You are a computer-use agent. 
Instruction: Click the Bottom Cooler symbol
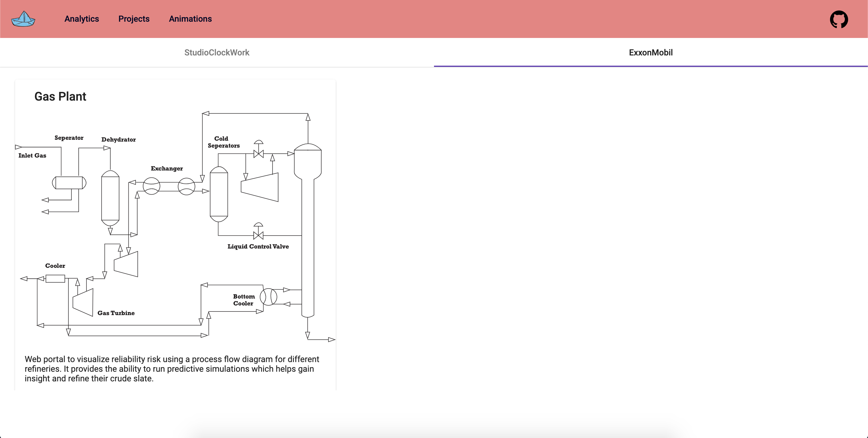(269, 297)
